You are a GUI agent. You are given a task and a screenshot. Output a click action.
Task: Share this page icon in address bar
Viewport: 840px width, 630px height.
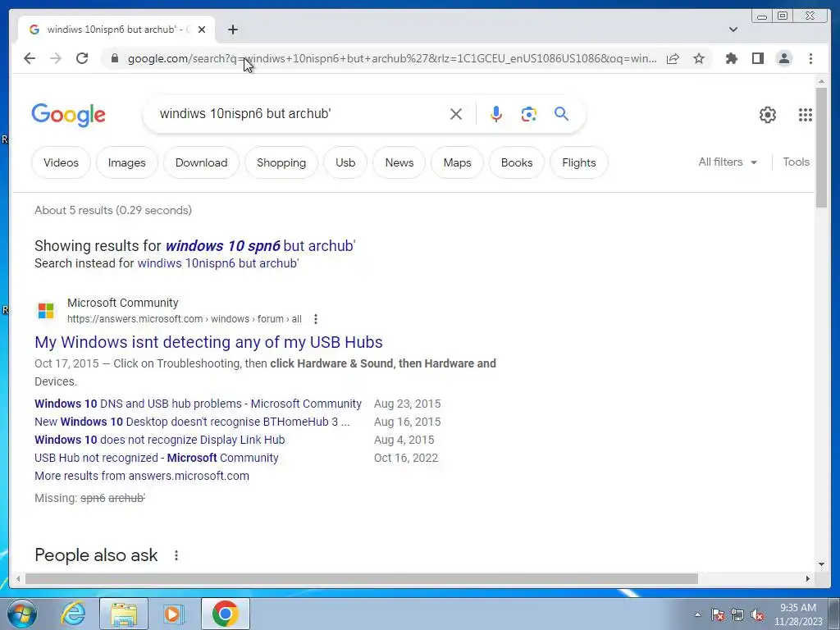[673, 58]
